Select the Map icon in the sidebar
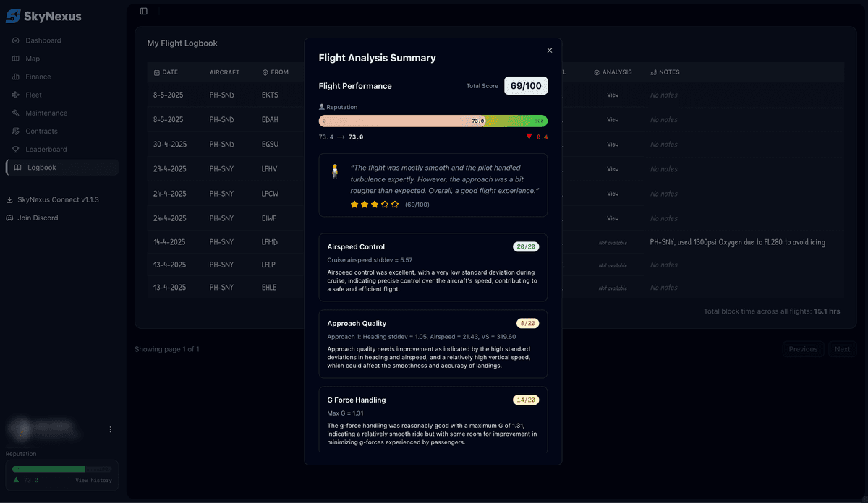 click(x=15, y=59)
